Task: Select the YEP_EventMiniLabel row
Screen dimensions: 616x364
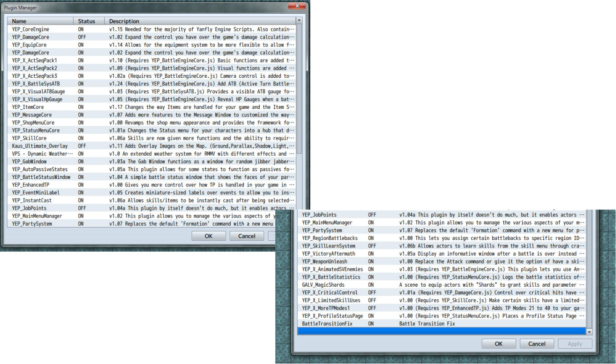Action: 151,192
